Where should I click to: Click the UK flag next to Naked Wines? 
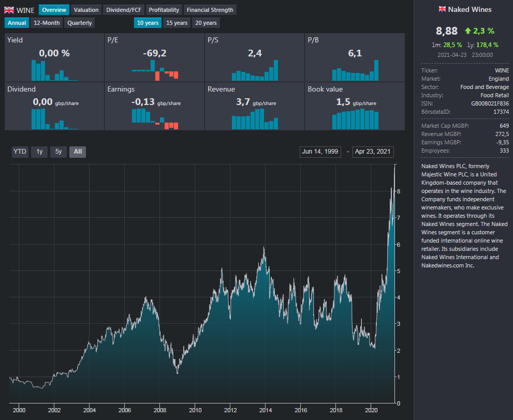[442, 9]
